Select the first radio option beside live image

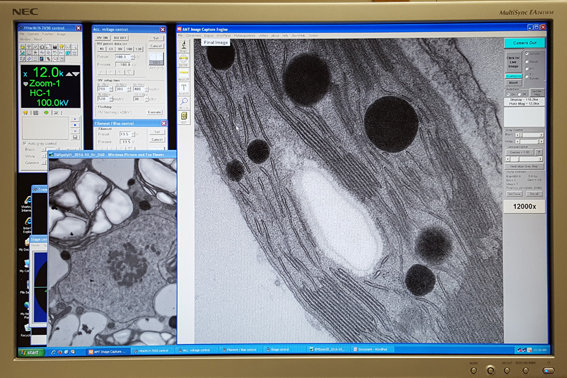[527, 54]
